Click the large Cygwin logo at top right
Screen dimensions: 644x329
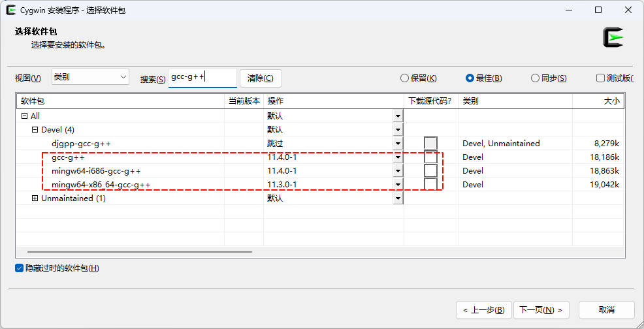coord(613,37)
